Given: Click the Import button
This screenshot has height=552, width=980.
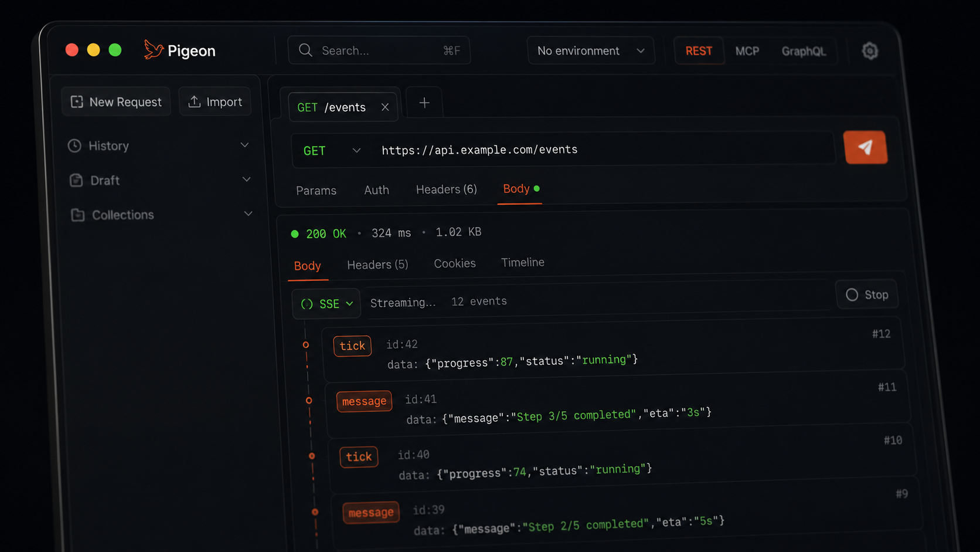Looking at the screenshot, I should 215,101.
